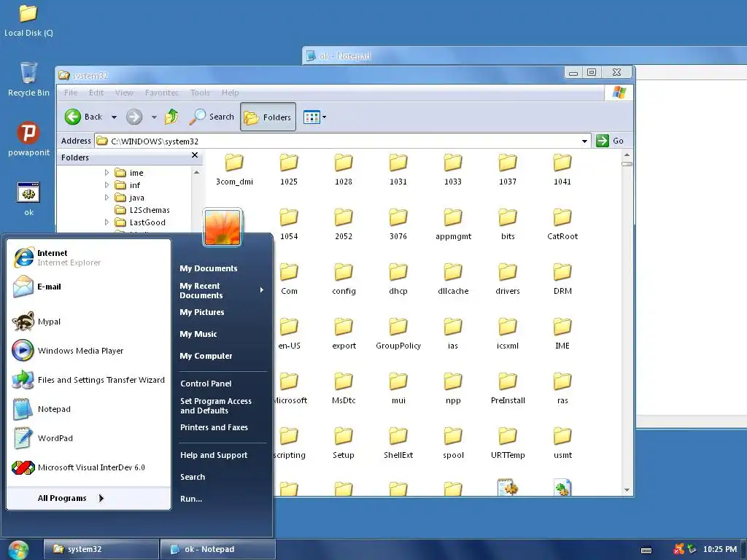
Task: Click the address field C:\WINDOWS\system32
Action: [x=337, y=141]
